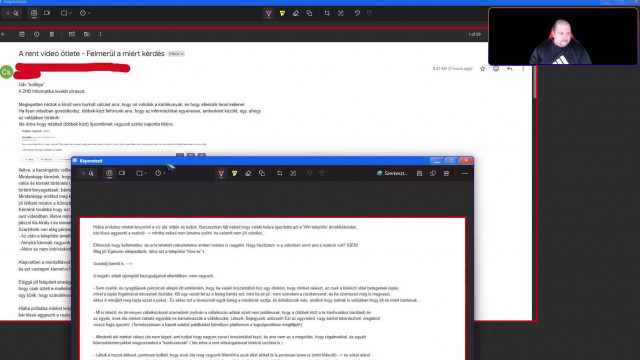The height and width of the screenshot is (360, 640).
Task: Click the green Cs sender avatar
Action: (6, 72)
